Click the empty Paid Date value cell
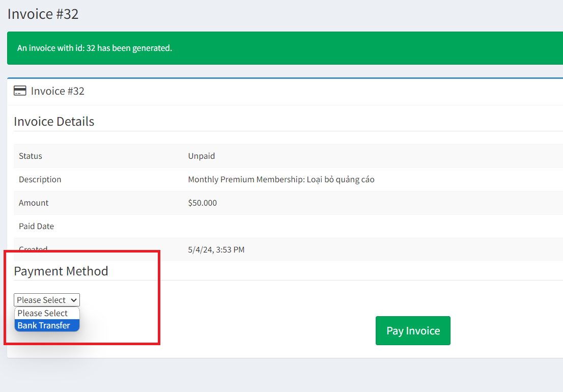The image size is (563, 392). (356, 226)
